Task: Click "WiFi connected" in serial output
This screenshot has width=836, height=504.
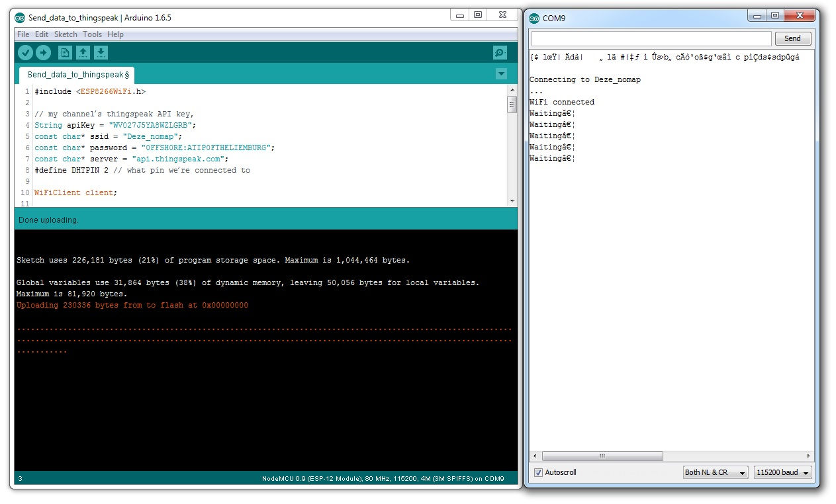Action: point(562,102)
